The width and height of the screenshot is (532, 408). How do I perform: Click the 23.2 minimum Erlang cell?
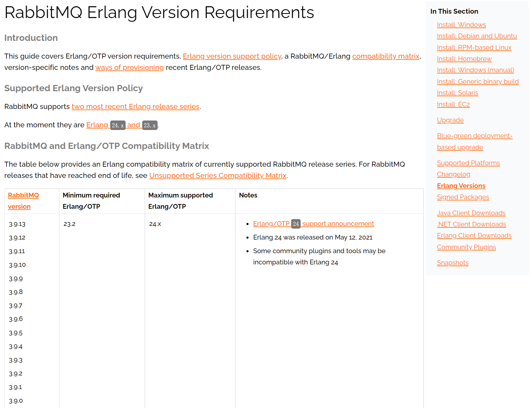(69, 224)
